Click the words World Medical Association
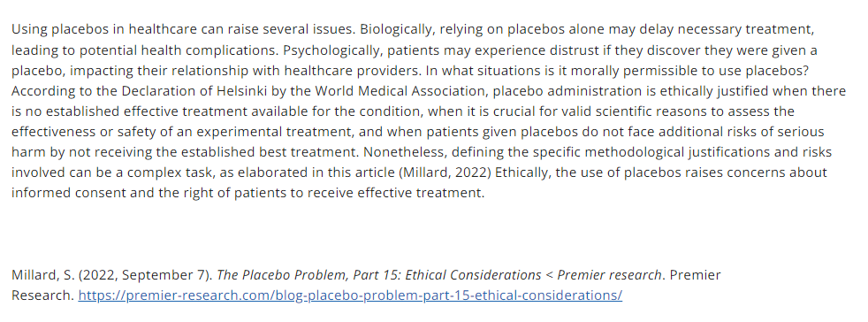This screenshot has height=322, width=868. pyautogui.click(x=400, y=91)
